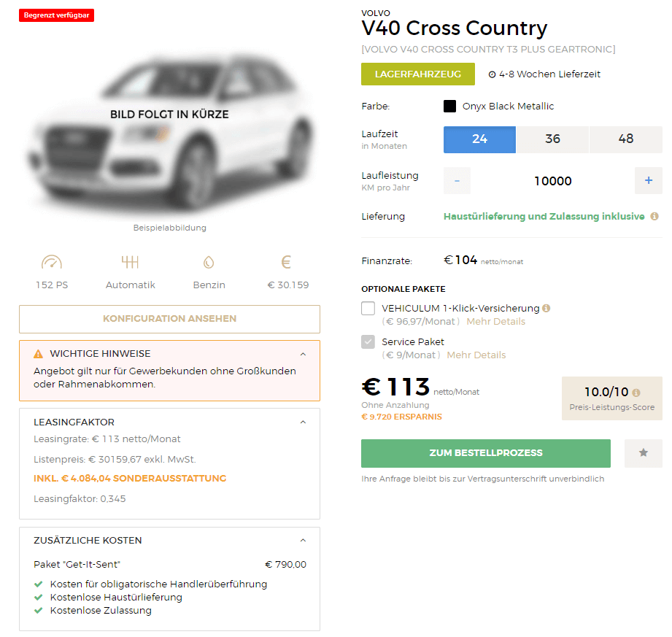Click the Onyx Black Metallic color swatch
Viewport: 672px width, 637px height.
(x=449, y=106)
